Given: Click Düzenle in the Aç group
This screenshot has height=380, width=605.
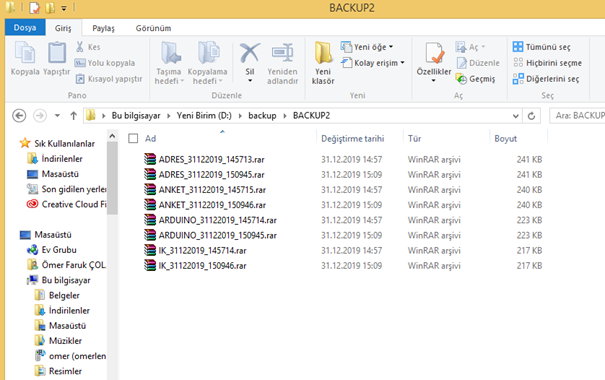Looking at the screenshot, I should click(x=478, y=63).
